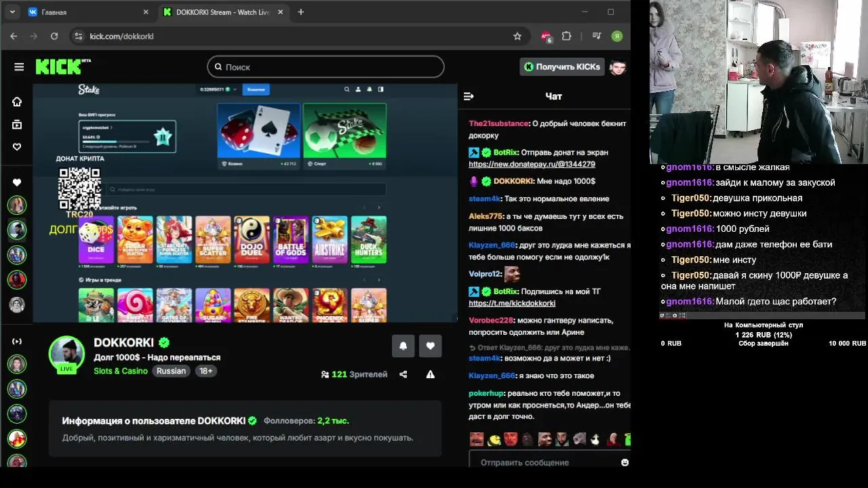The height and width of the screenshot is (488, 868).
Task: Collapse the chat panel with the arrow icon
Action: click(x=469, y=96)
